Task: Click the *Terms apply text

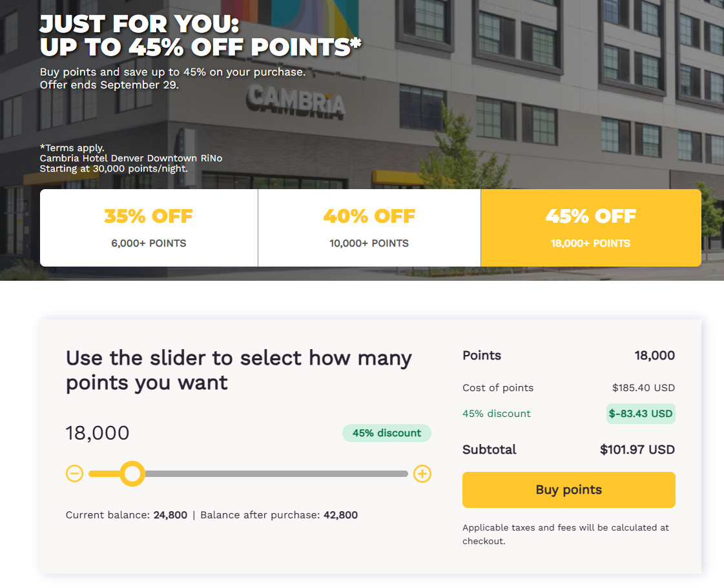Action: [x=72, y=148]
